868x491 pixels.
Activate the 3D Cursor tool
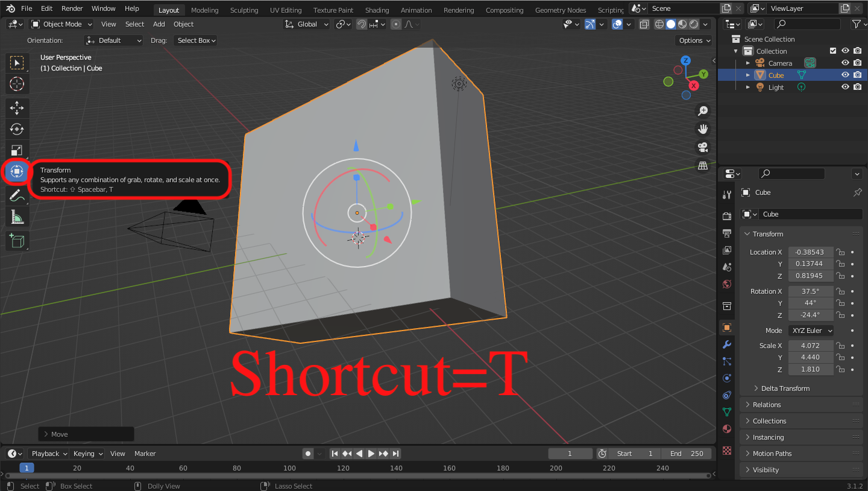coord(17,84)
